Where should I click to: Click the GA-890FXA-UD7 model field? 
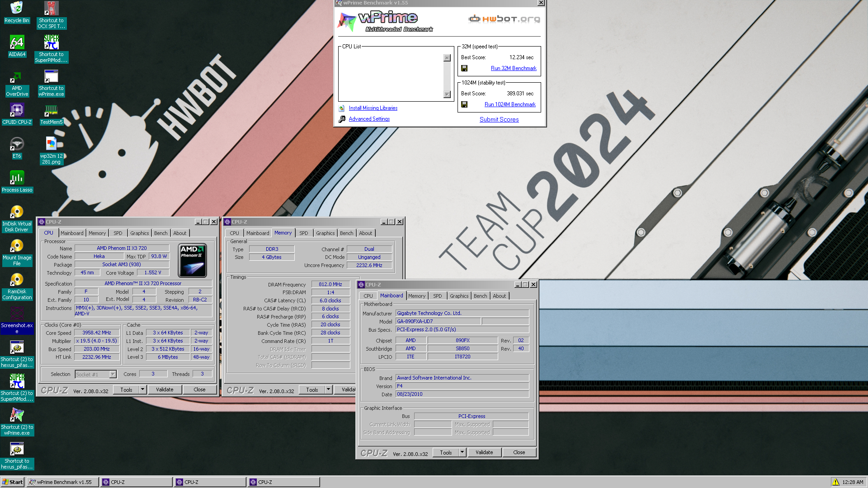438,321
